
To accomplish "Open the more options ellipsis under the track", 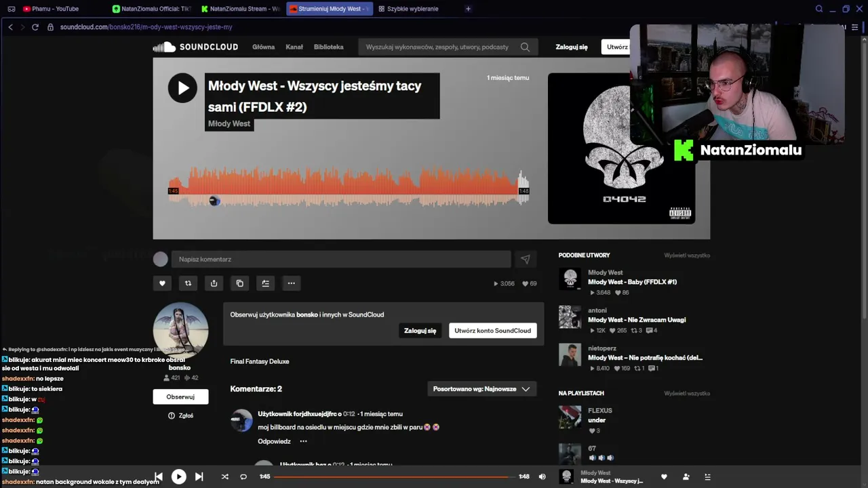I will (x=291, y=283).
